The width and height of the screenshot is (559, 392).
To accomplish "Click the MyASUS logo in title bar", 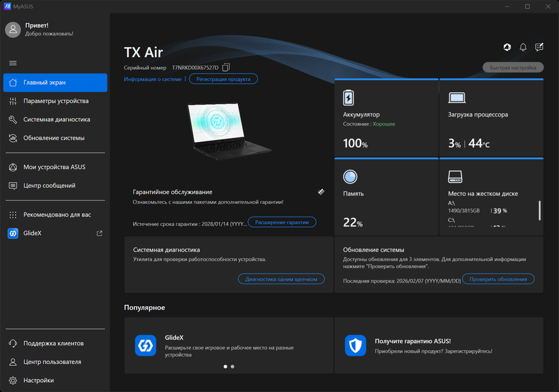I will tap(7, 7).
